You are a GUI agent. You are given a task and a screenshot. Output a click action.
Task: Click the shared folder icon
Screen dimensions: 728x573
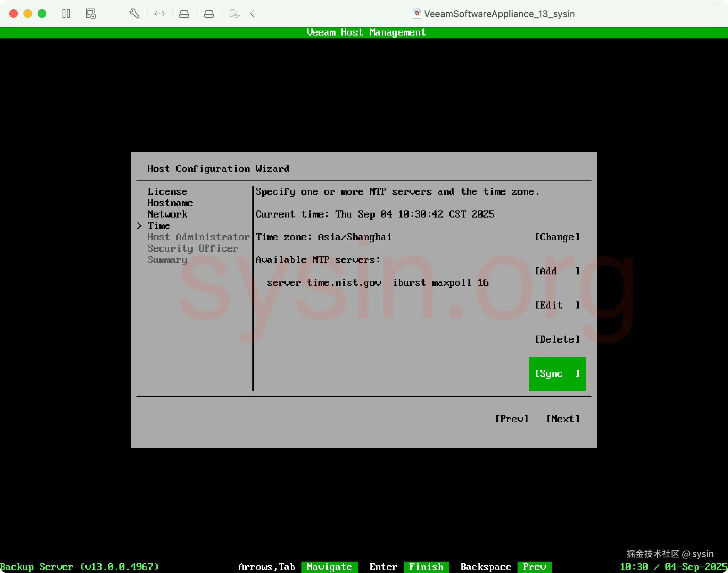pos(235,14)
